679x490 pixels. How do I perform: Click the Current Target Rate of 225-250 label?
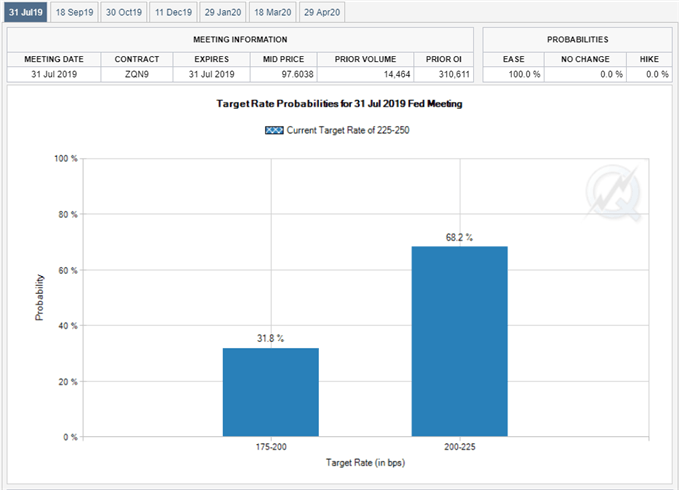pos(348,130)
